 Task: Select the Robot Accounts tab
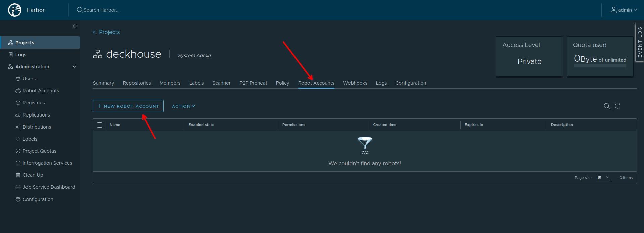[x=316, y=83]
